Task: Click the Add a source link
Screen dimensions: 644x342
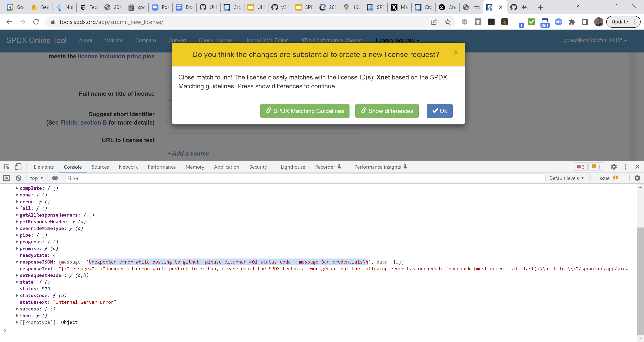Action: [188, 154]
